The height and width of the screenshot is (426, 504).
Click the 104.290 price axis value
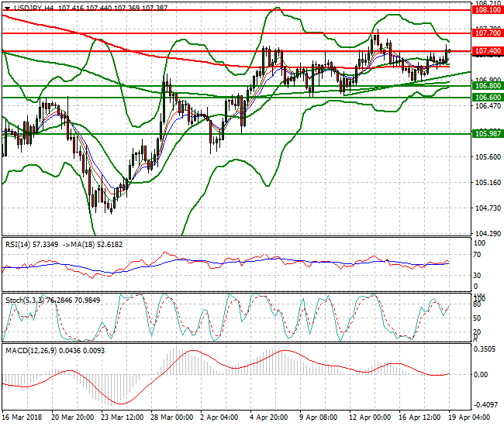point(488,234)
